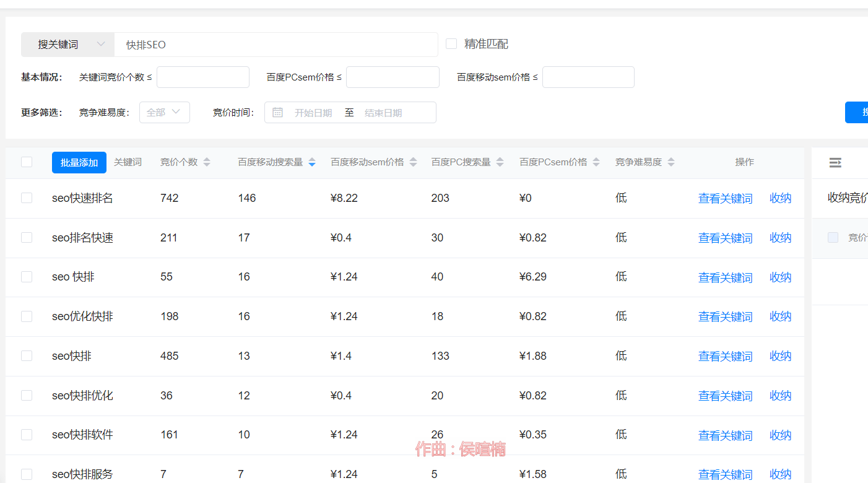Click calendar icon in 竞价时间 picker

[x=278, y=113]
